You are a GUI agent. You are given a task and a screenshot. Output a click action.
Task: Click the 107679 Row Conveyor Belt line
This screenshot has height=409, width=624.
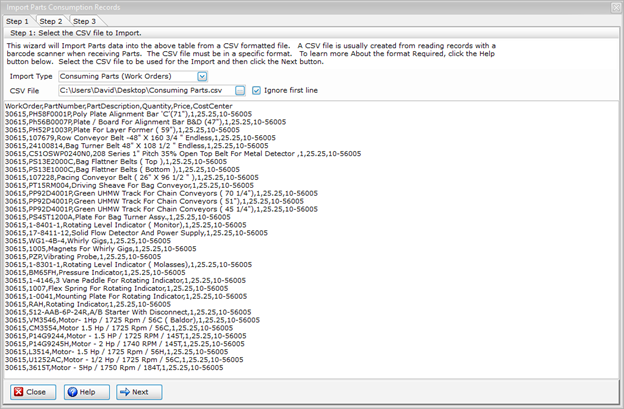[140, 138]
